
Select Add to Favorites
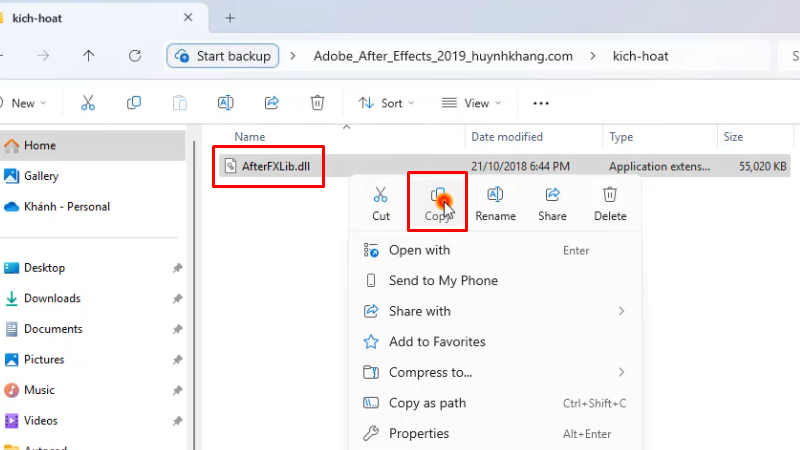point(495,342)
